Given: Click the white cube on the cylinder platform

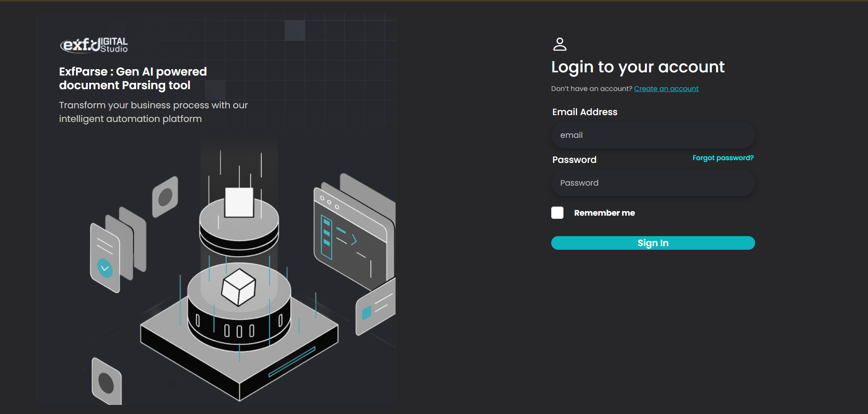Looking at the screenshot, I should (x=239, y=288).
